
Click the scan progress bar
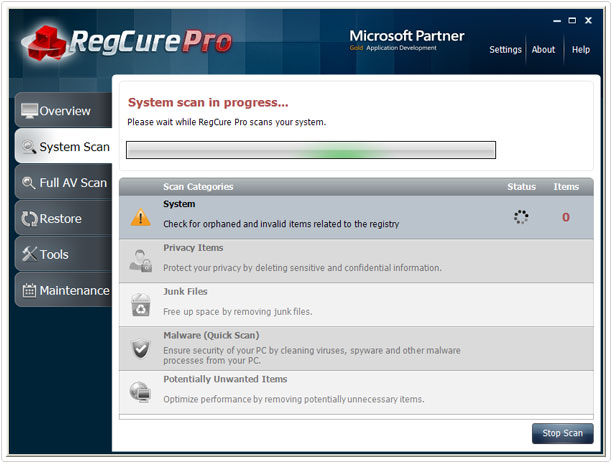click(x=311, y=150)
